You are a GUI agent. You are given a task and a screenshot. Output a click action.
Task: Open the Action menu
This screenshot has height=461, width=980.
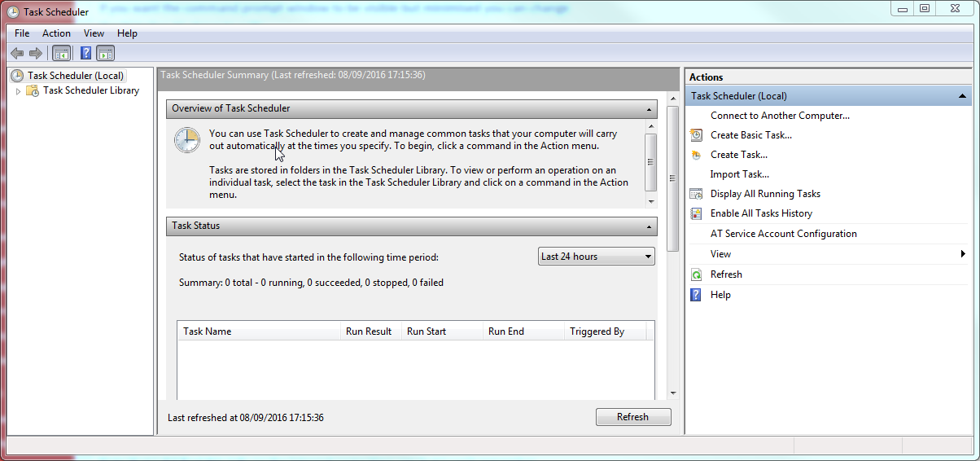pyautogui.click(x=56, y=33)
